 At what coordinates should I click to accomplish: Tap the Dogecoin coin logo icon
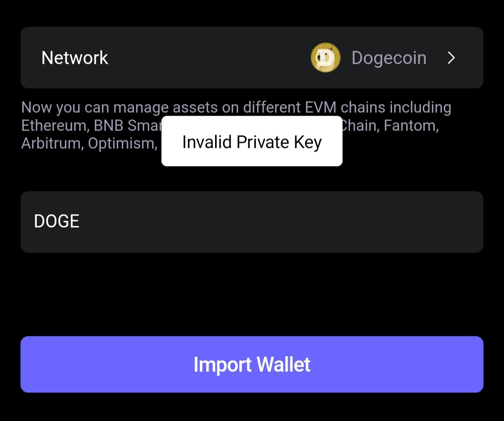(325, 57)
